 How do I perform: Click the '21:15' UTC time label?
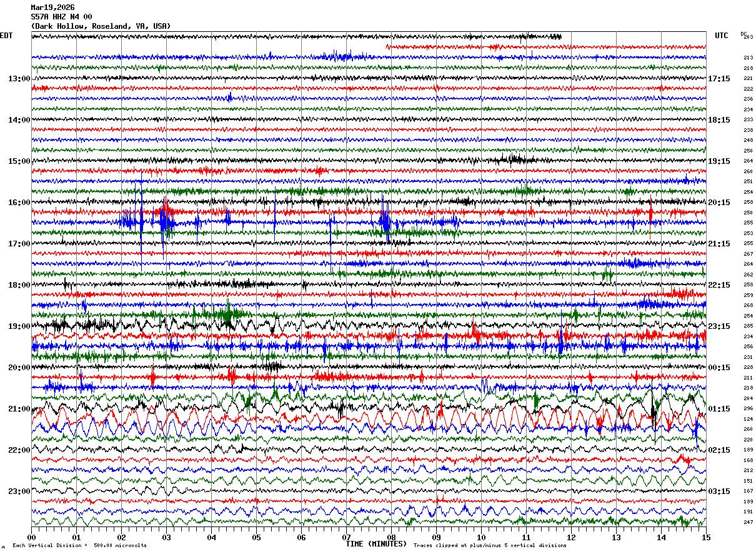pos(719,244)
